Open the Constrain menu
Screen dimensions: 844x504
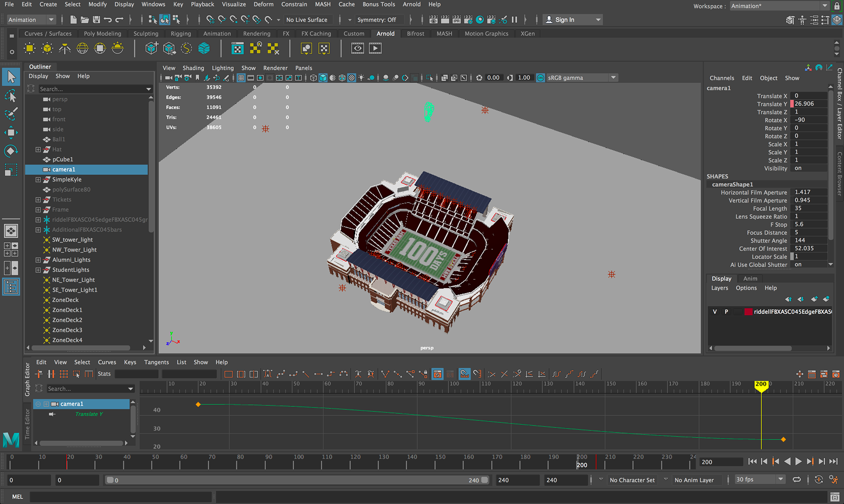(294, 4)
